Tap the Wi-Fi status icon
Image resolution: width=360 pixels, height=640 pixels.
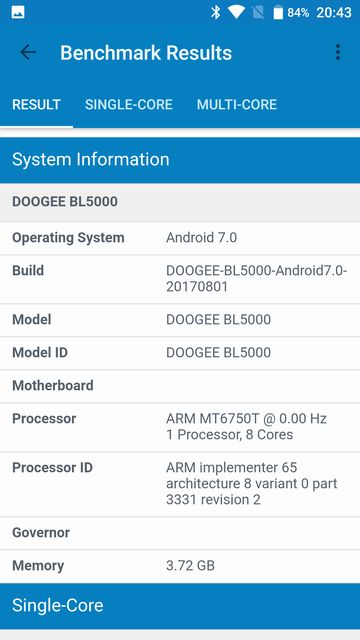click(236, 12)
